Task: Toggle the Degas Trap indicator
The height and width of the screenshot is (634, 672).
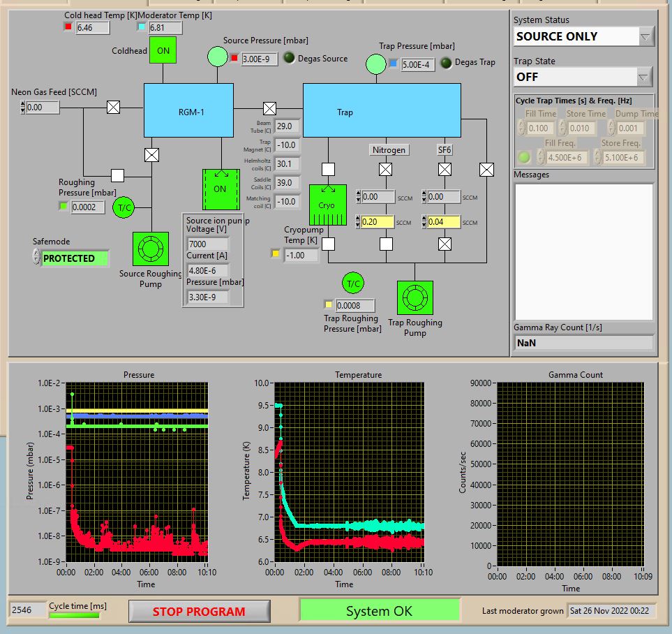Action: [446, 62]
